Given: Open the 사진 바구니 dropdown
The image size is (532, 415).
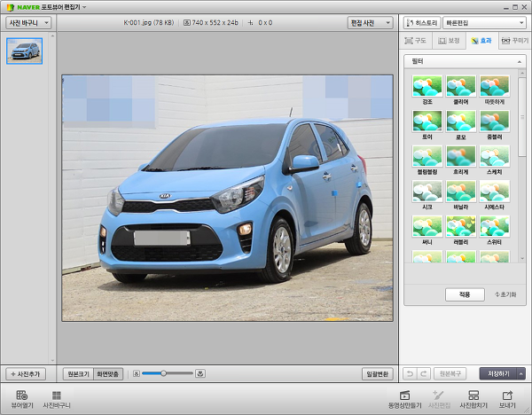Looking at the screenshot, I should [x=28, y=23].
